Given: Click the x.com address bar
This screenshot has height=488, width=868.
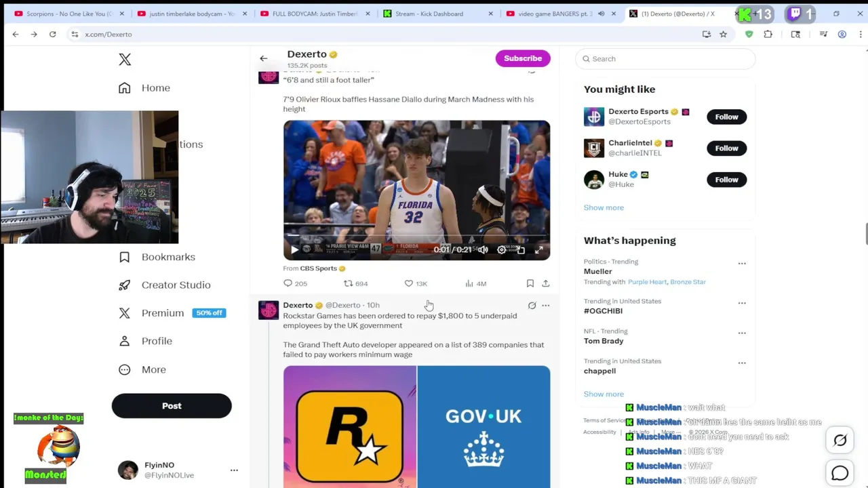Looking at the screenshot, I should coord(380,34).
